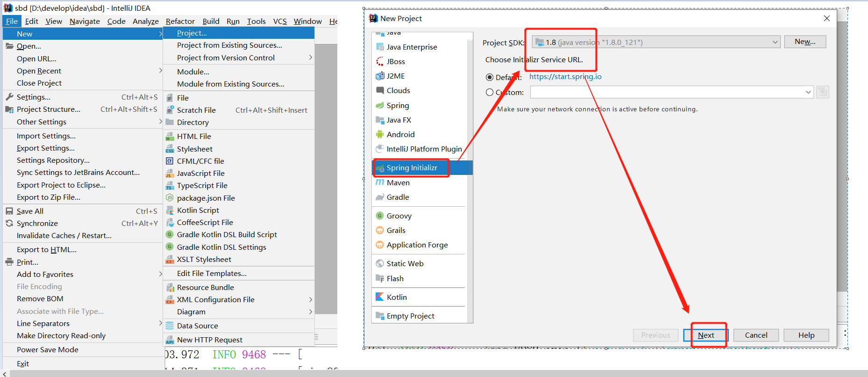This screenshot has width=868, height=377.
Task: Click the Synchronize refresh icon
Action: click(9, 223)
